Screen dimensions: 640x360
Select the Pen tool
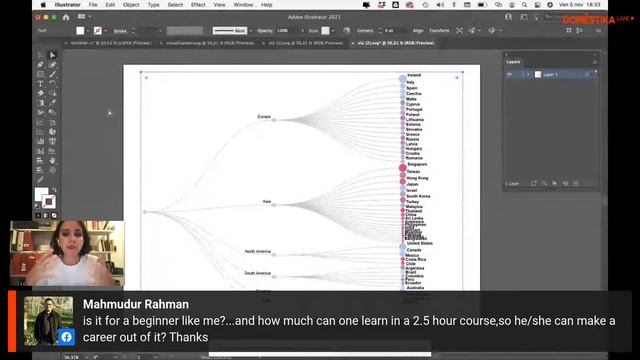pos(40,64)
